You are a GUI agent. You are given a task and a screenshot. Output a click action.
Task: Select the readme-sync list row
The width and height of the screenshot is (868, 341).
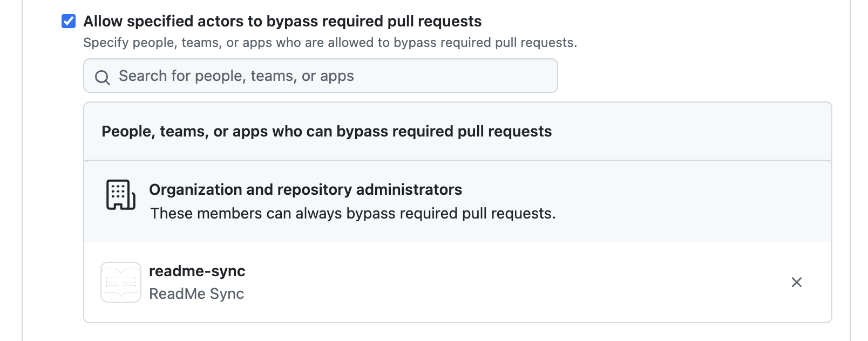point(458,282)
